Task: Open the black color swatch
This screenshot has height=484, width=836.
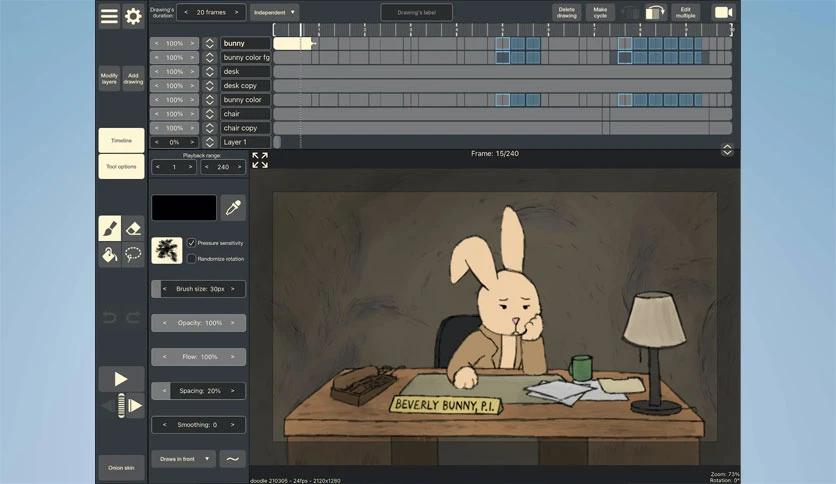Action: pos(184,208)
